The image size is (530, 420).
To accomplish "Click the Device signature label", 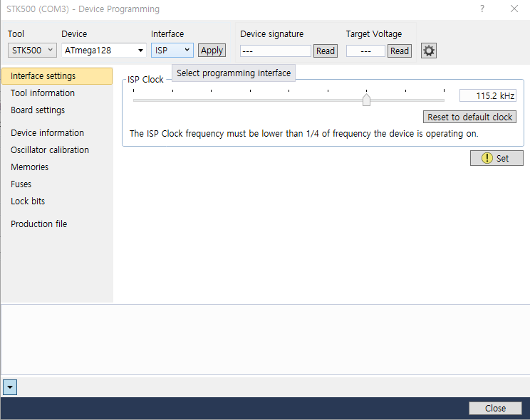I will click(271, 33).
